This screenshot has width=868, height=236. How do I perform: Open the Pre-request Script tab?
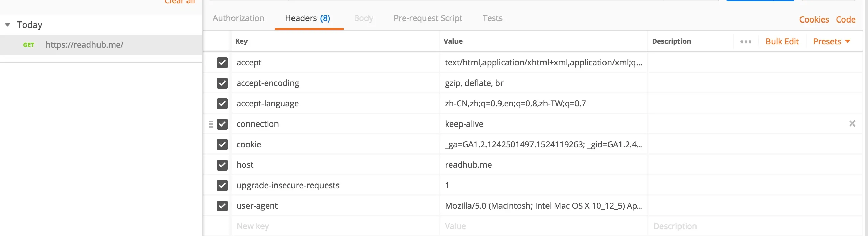(x=428, y=18)
